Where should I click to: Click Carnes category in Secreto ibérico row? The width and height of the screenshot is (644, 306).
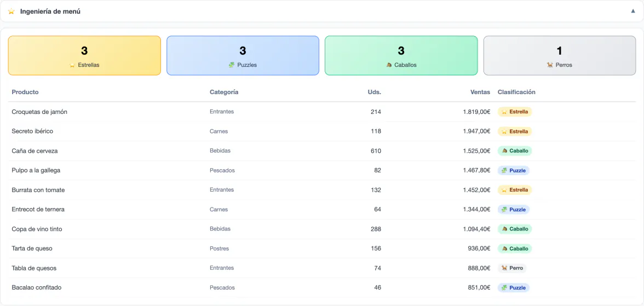[x=219, y=131]
